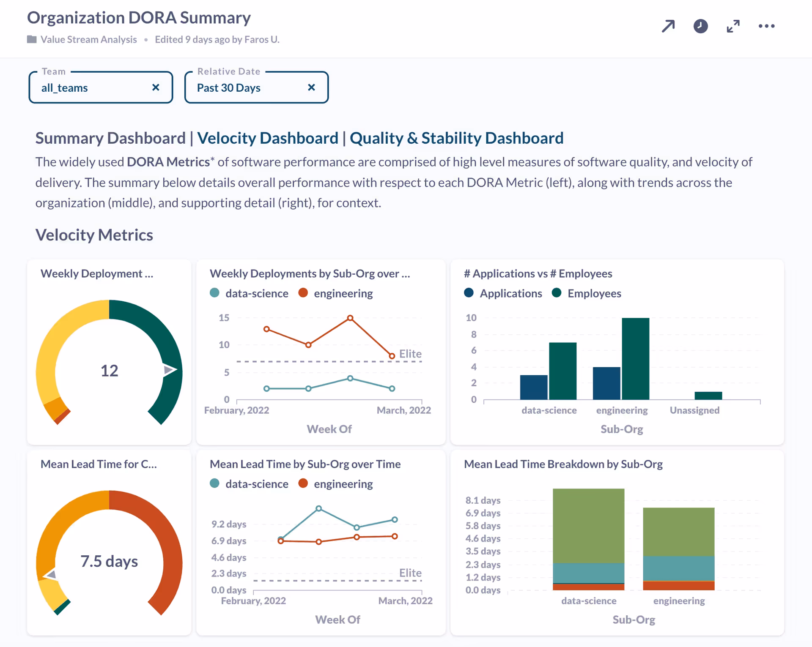The width and height of the screenshot is (812, 647).
Task: Clear the all_teams Team filter
Action: click(156, 87)
